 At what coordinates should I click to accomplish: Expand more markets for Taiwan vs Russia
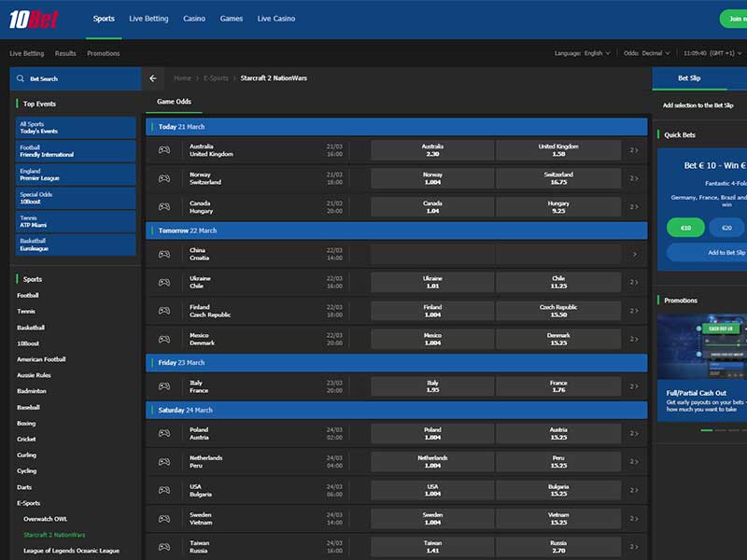(634, 547)
